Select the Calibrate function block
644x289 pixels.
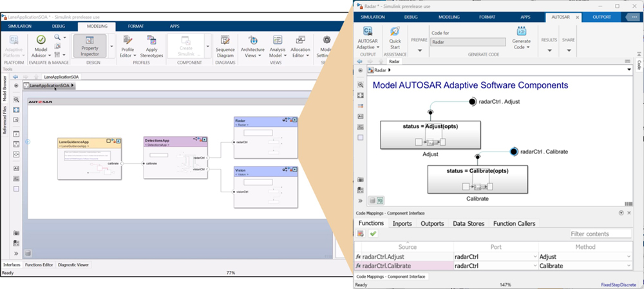coord(478,179)
